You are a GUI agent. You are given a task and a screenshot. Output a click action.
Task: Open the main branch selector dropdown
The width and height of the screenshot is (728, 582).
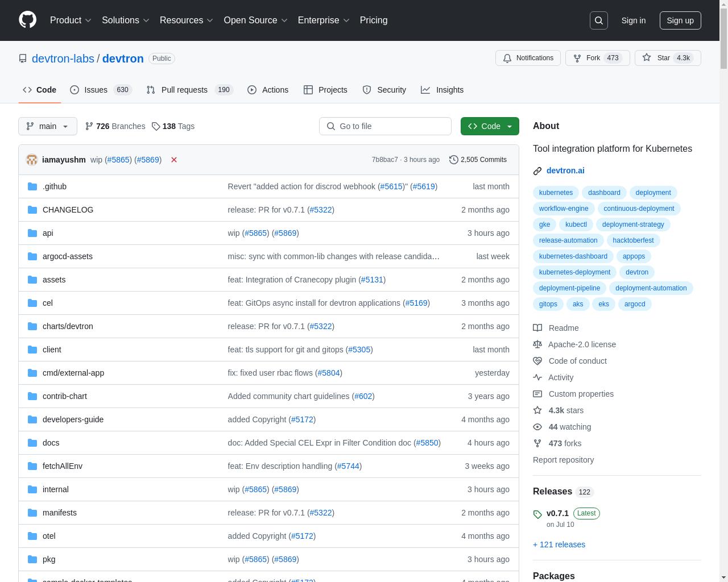(48, 126)
